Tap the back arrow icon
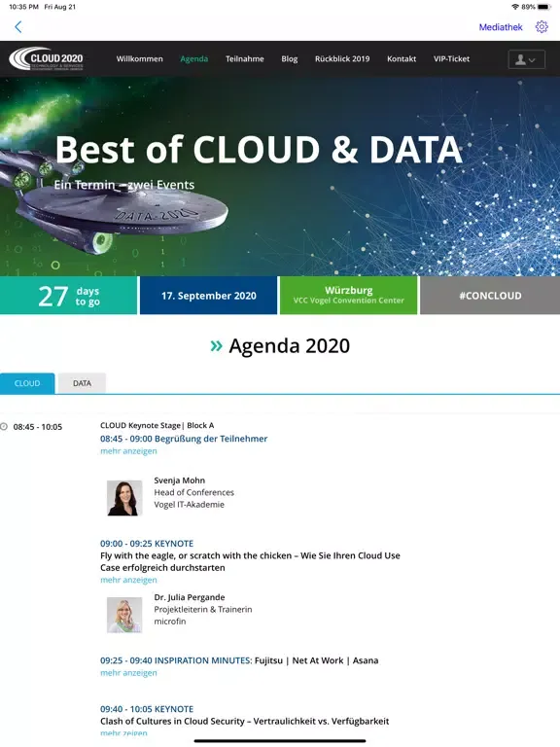The image size is (560, 747). 18,26
